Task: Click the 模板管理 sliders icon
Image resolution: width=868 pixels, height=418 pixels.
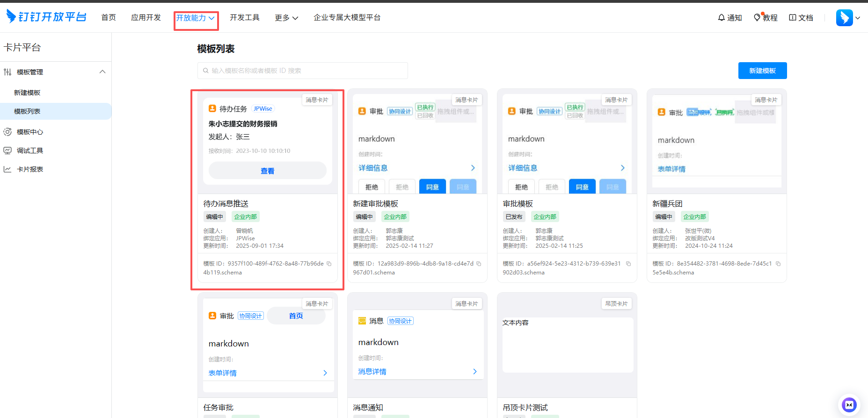Action: [7, 72]
